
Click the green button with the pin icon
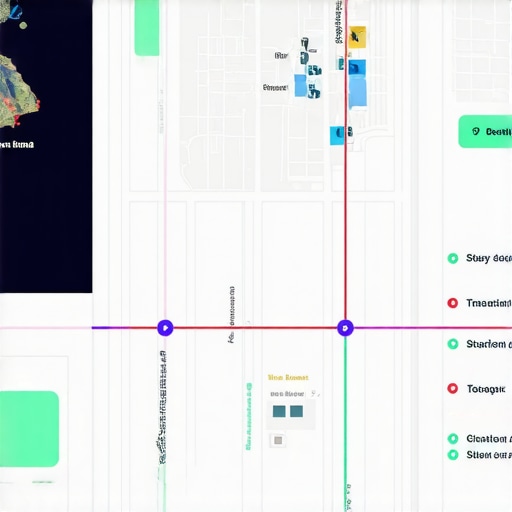[485, 132]
